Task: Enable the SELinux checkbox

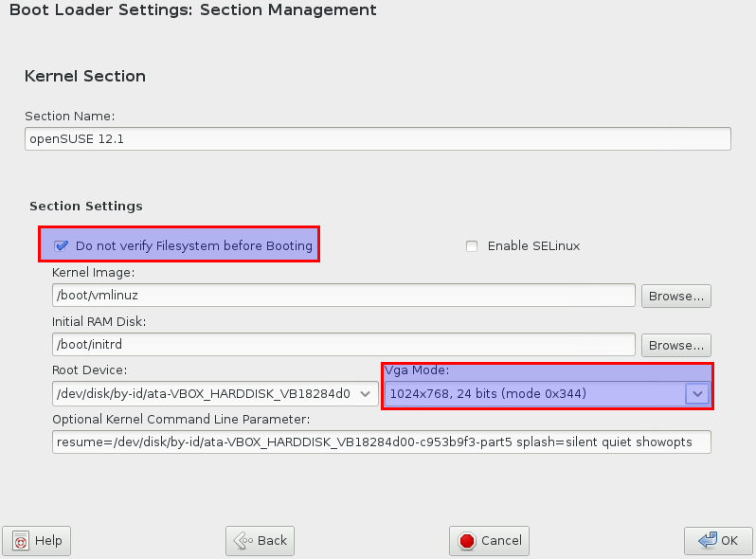Action: (472, 246)
